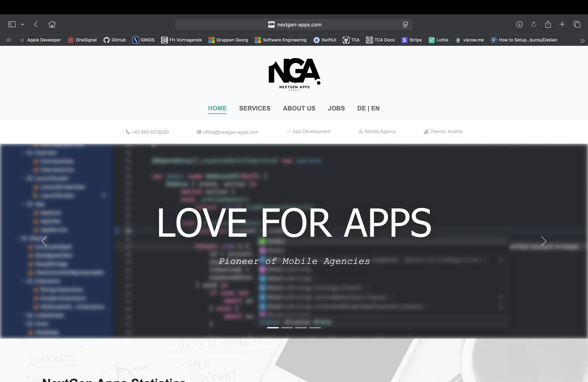Viewport: 588px width, 382px height.
Task: Open the tab group dropdown arrow
Action: pos(23,25)
